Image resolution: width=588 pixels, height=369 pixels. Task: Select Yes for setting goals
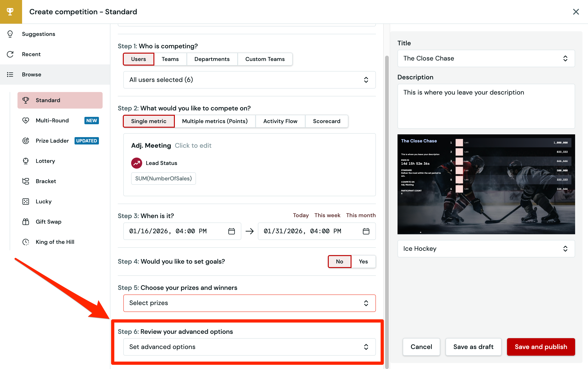pyautogui.click(x=363, y=261)
